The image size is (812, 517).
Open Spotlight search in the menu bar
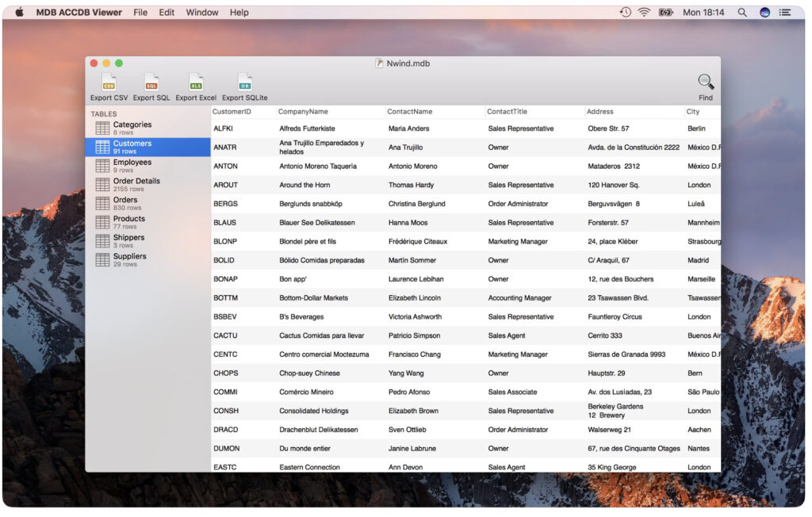coord(742,13)
